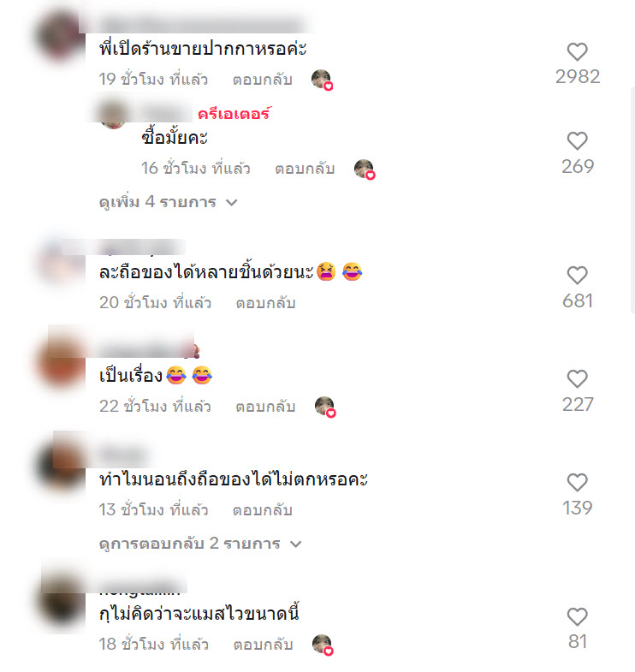Click the comments scrollbar on right edge
Viewport: 635px width, 672px height.
[x=632, y=200]
